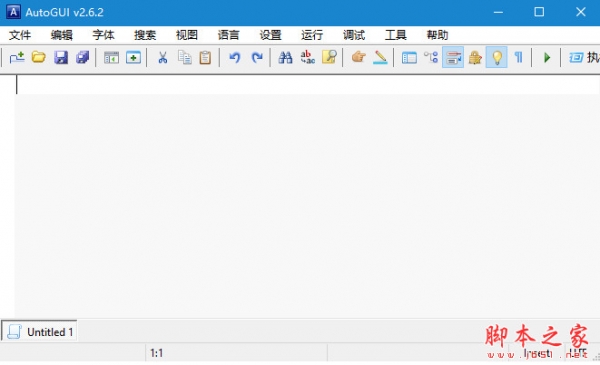Select the Untitled 1 document tab

coord(40,331)
